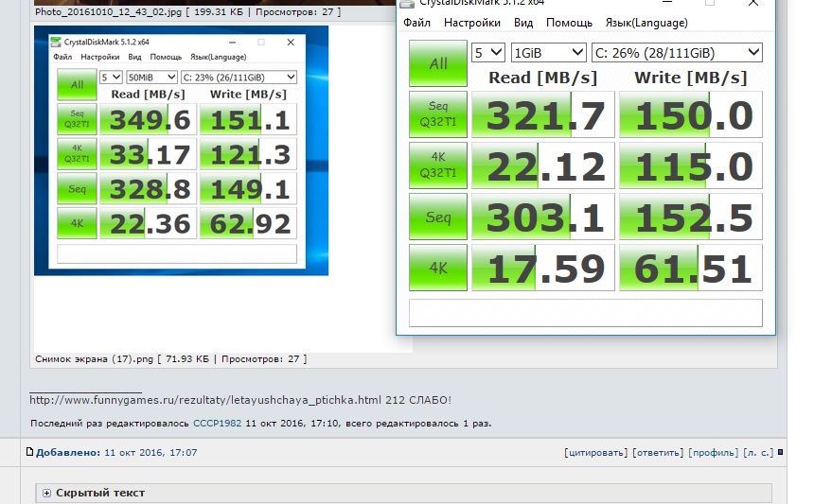Open count dropdown showing 5 in small screenshot
This screenshot has height=504, width=814.
point(111,78)
